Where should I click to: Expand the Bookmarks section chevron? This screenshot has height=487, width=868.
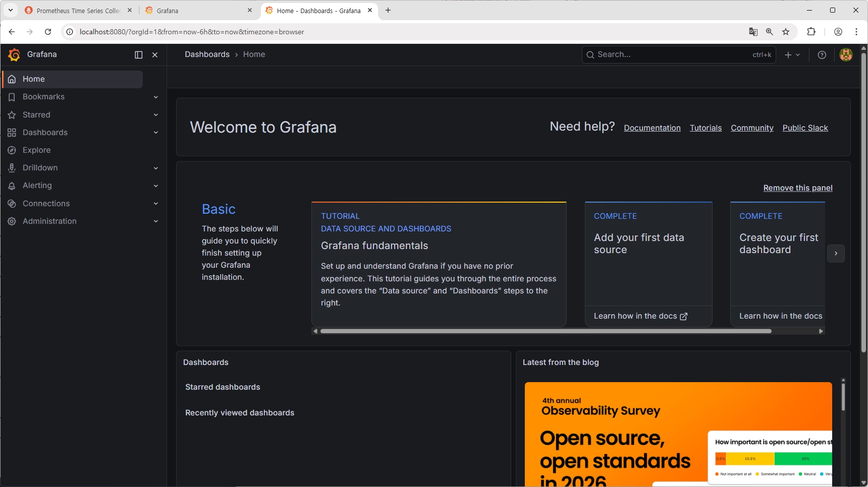click(x=156, y=97)
